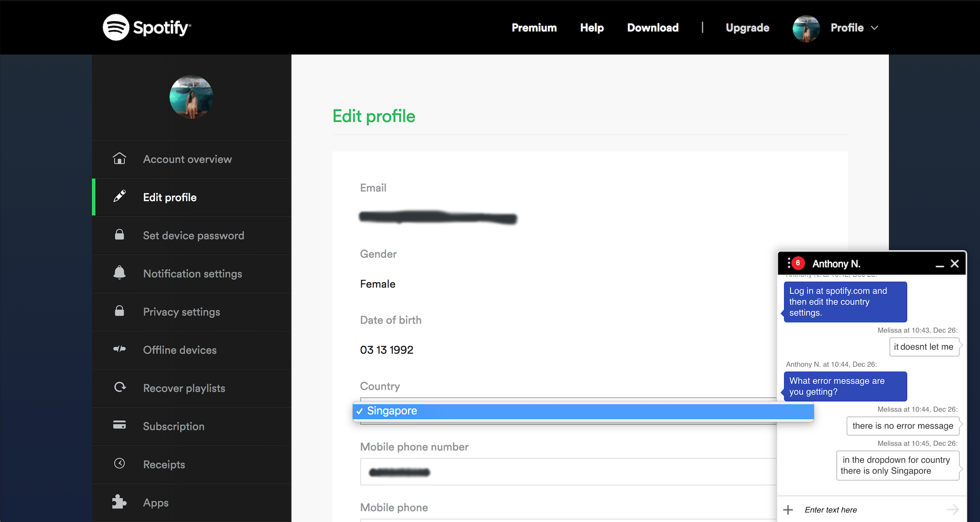
Task: Click the Offline devices arrows icon
Action: tap(119, 349)
